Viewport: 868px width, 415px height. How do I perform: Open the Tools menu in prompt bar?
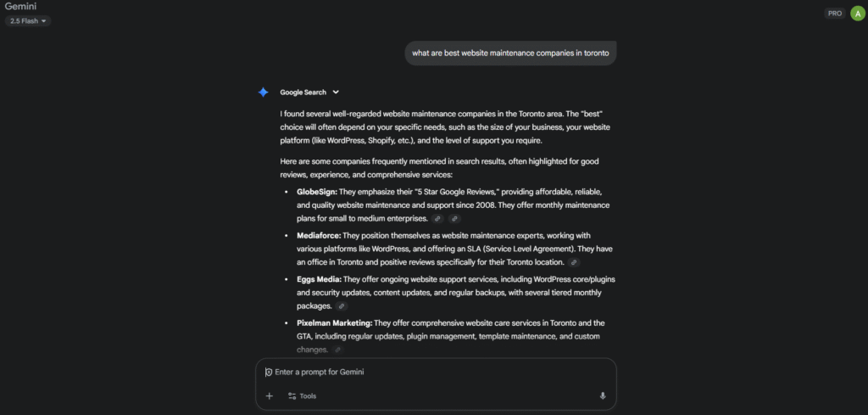coord(302,395)
